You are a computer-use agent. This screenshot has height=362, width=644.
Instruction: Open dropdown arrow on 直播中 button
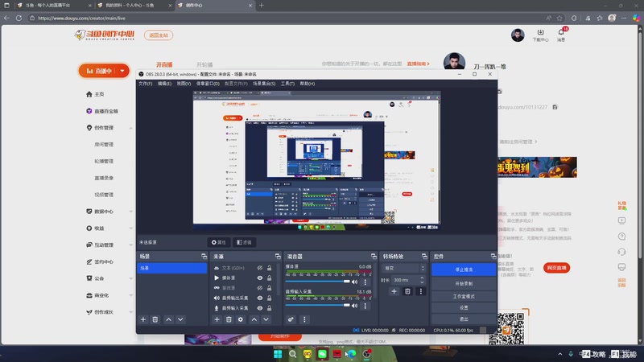(x=122, y=71)
